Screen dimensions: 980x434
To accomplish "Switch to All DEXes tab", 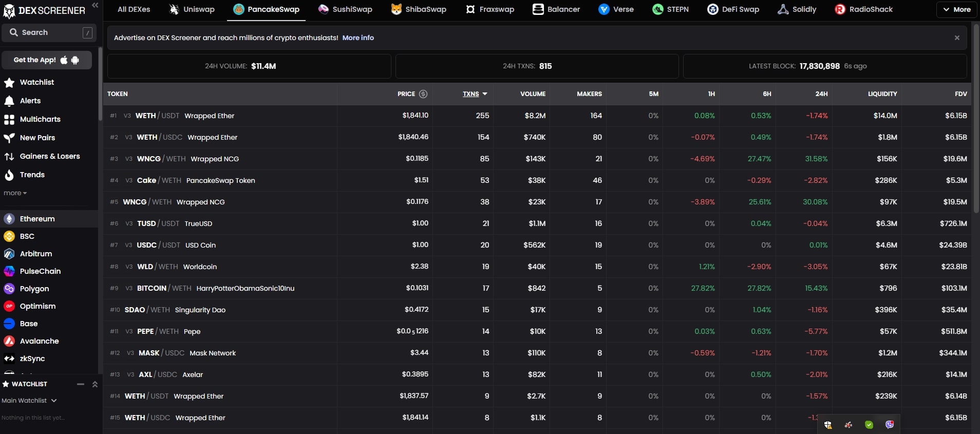I will 134,9.
